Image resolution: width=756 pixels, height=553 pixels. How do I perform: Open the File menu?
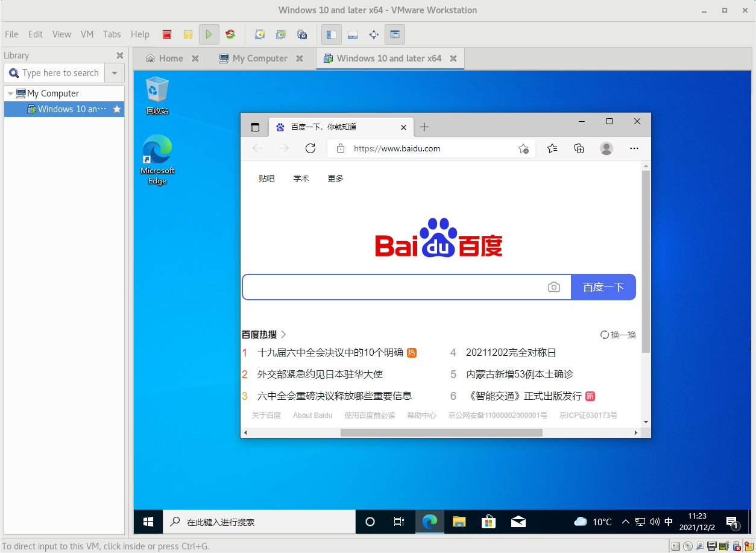(11, 34)
